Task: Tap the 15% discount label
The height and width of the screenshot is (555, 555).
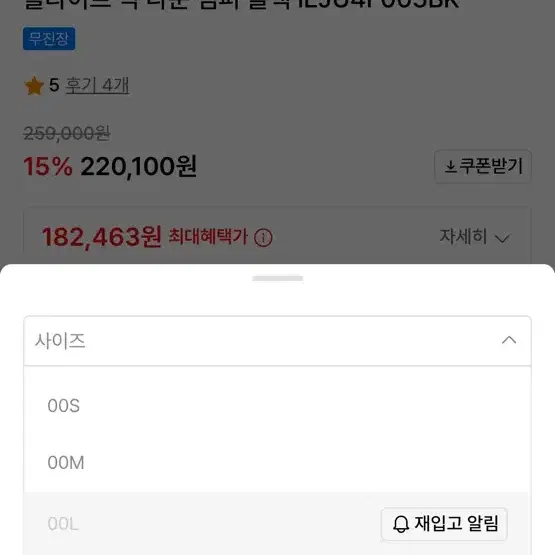Action: [x=48, y=166]
